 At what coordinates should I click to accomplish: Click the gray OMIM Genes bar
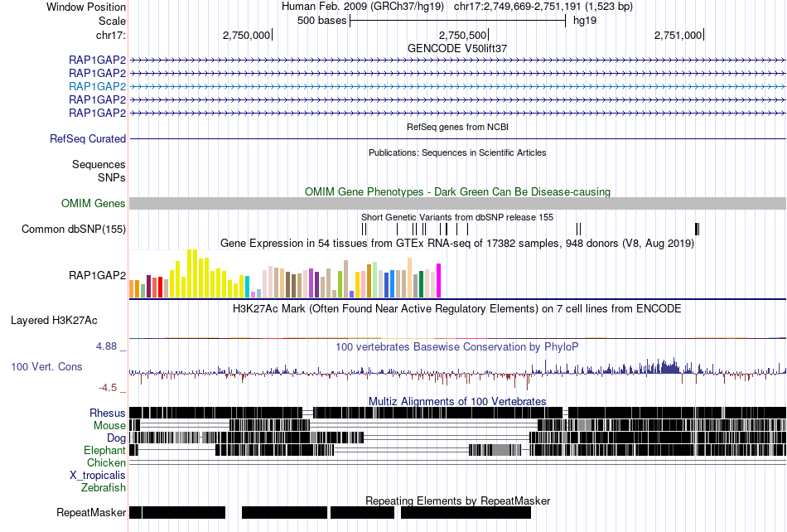[x=457, y=203]
